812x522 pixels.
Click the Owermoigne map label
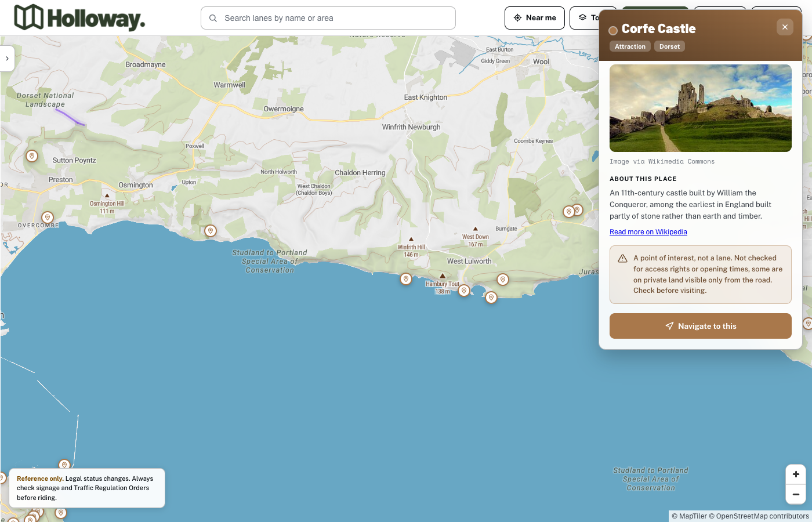[x=284, y=109]
